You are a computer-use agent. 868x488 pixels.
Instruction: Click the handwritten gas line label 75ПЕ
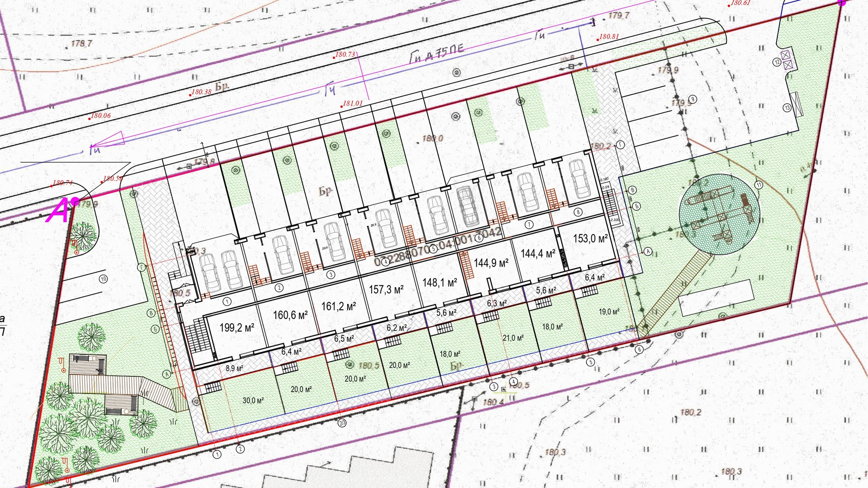click(437, 53)
